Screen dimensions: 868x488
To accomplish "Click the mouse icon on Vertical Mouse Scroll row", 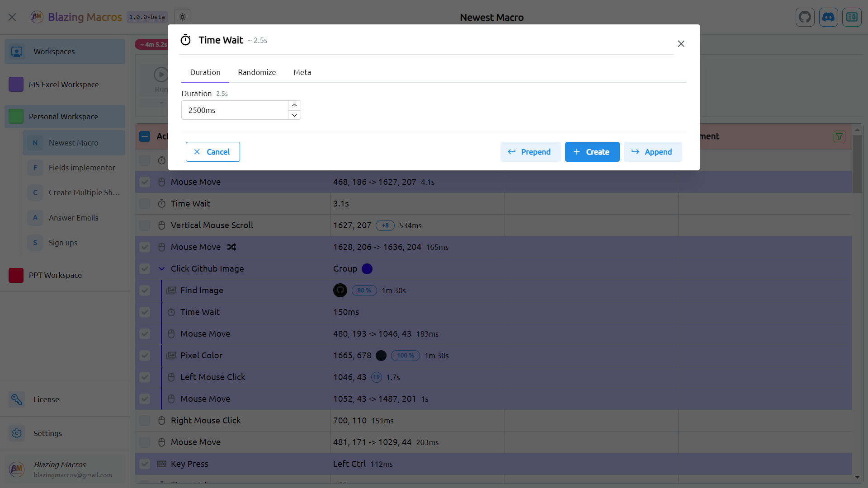I will [x=161, y=225].
